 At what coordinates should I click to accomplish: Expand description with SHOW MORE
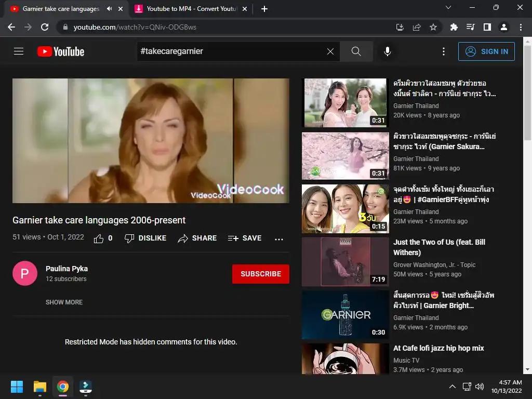[x=64, y=302]
